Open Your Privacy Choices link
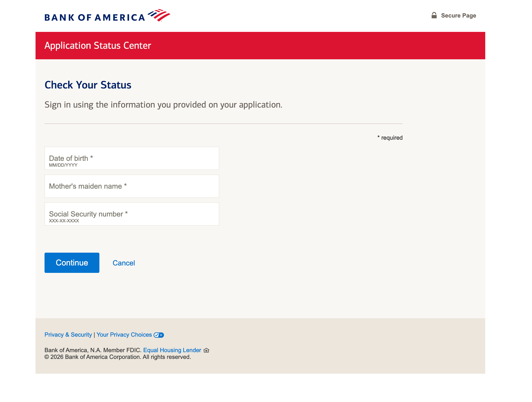This screenshot has height=402, width=532. tap(124, 335)
